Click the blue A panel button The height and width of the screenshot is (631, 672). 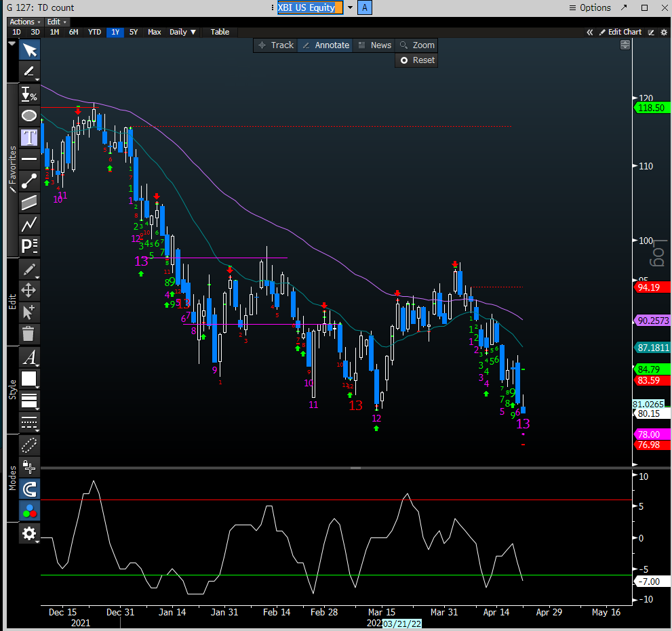365,7
